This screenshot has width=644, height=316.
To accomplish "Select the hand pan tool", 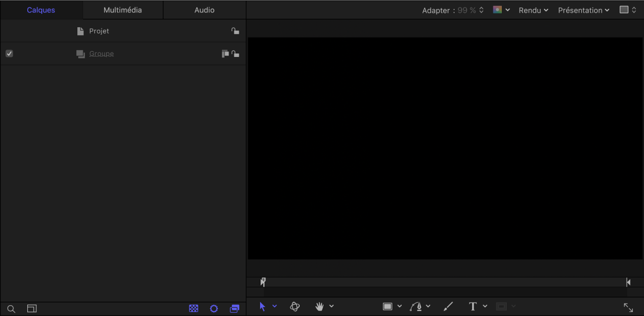I will tap(320, 307).
